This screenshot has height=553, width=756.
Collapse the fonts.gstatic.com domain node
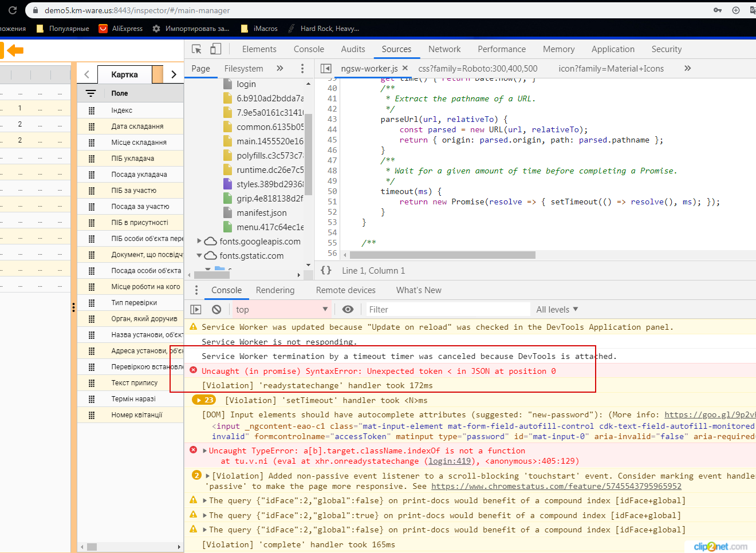point(199,256)
